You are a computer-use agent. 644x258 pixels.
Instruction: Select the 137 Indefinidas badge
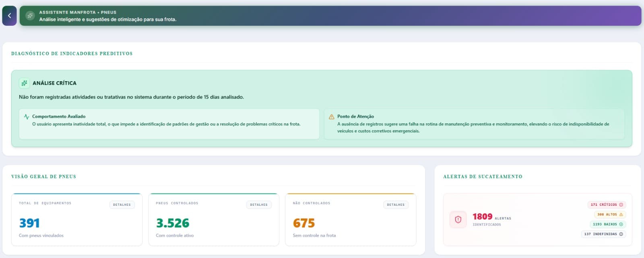click(x=603, y=234)
